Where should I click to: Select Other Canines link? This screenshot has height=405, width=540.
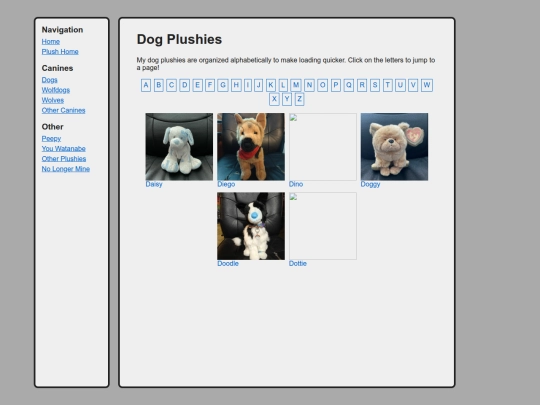pyautogui.click(x=63, y=111)
